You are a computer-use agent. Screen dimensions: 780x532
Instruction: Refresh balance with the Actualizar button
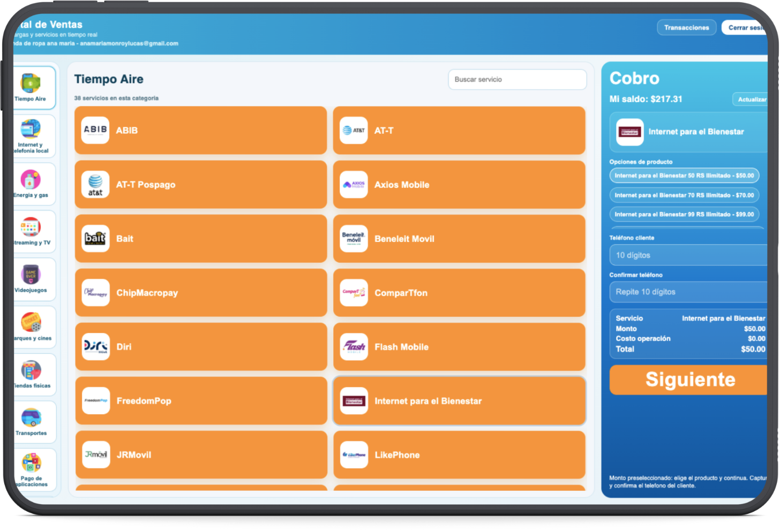coord(751,99)
